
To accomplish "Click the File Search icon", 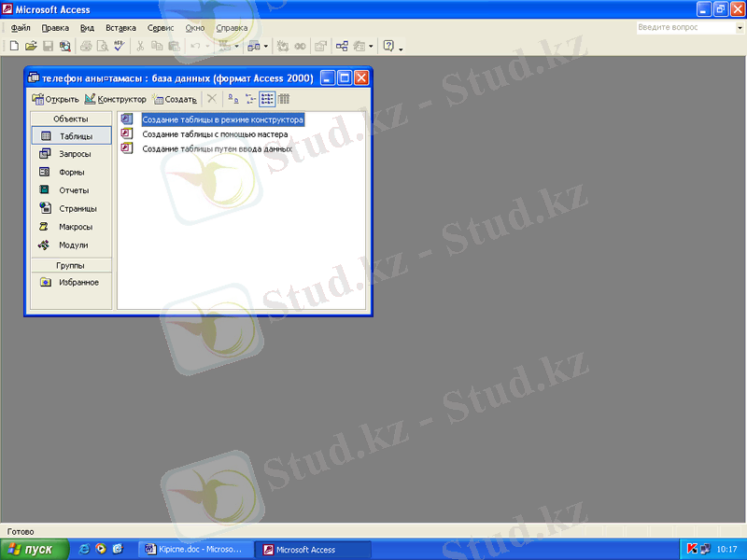I will [x=64, y=46].
